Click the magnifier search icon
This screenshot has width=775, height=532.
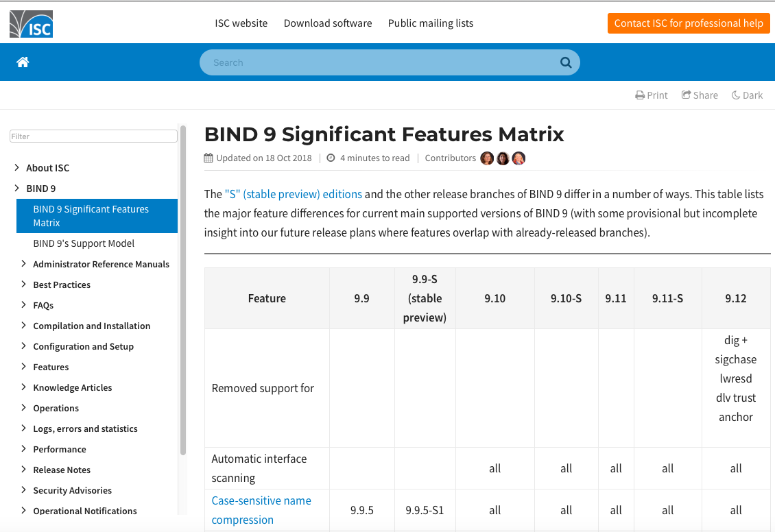tap(566, 62)
